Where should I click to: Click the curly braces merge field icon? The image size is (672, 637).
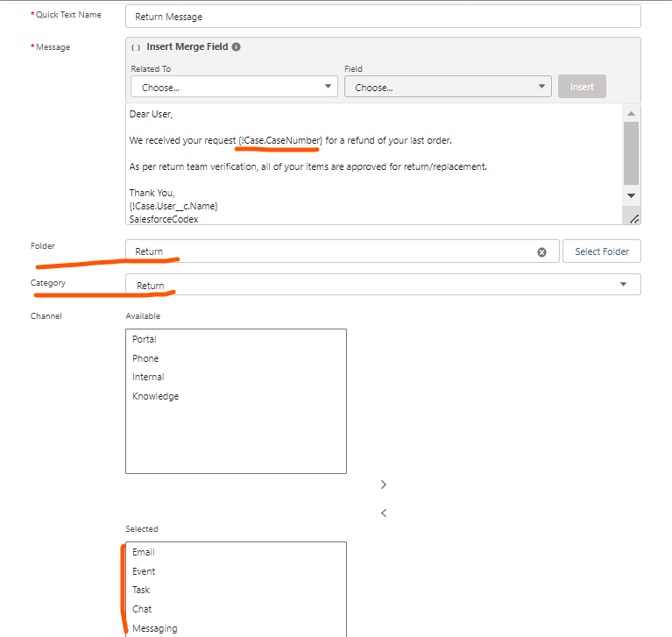[136, 47]
